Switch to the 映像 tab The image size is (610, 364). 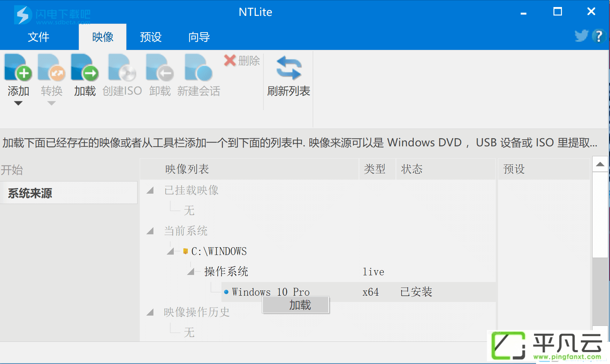pyautogui.click(x=103, y=37)
